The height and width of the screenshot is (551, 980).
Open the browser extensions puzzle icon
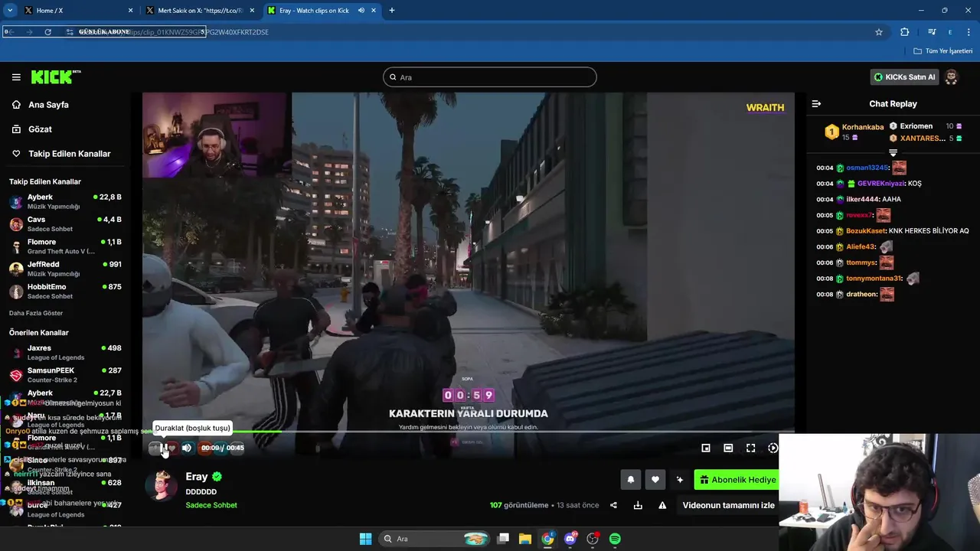pos(905,32)
